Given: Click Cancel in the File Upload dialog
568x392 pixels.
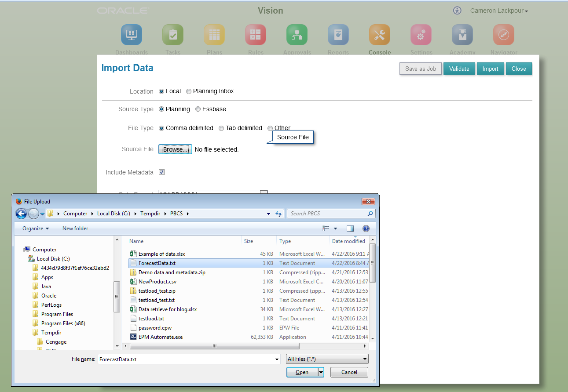Looking at the screenshot, I should [349, 372].
